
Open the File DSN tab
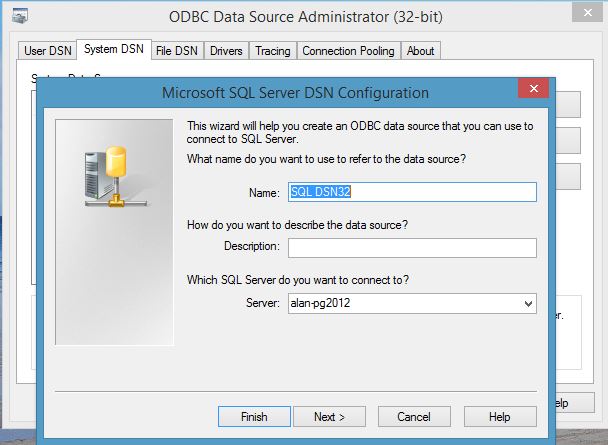[176, 51]
